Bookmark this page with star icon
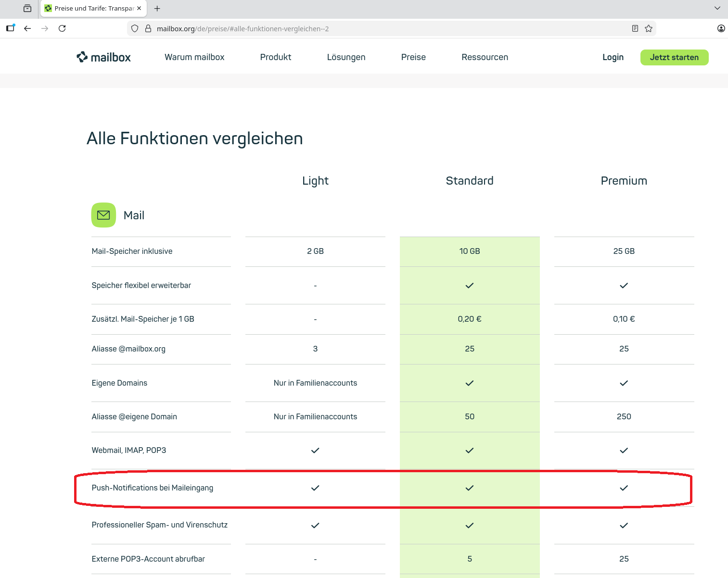Viewport: 728px width, 578px height. pos(649,28)
